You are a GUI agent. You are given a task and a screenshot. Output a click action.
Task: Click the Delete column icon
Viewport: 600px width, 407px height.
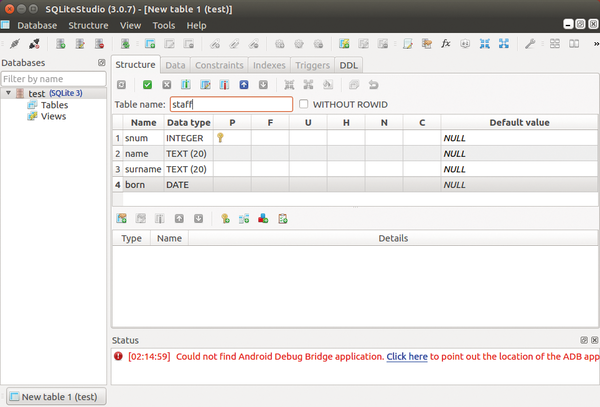tap(224, 85)
